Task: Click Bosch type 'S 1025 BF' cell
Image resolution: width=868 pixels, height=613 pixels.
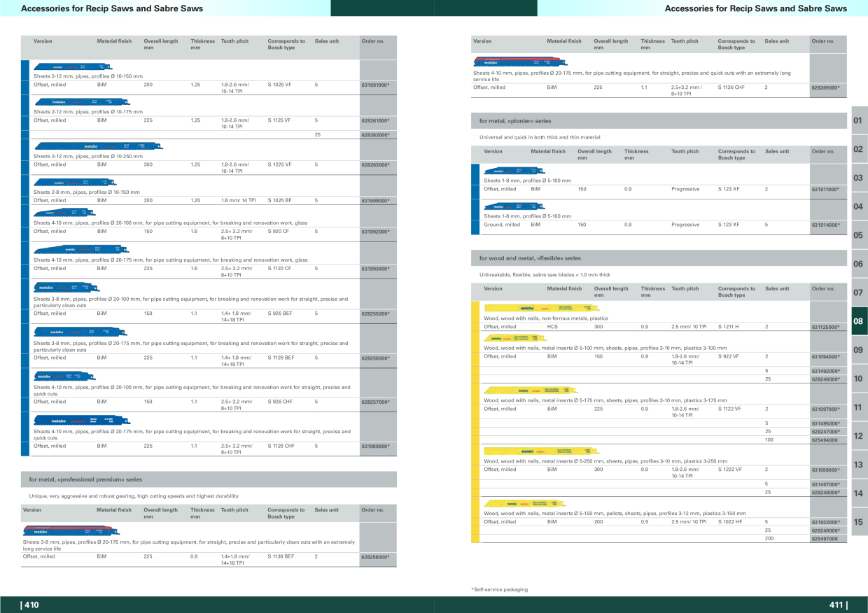Action: [x=280, y=200]
